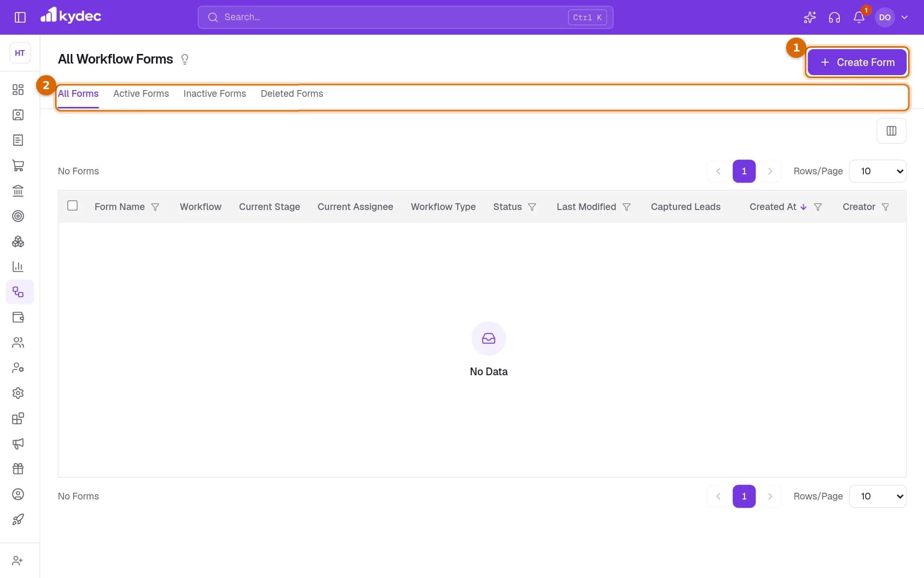The image size is (924, 578).
Task: Open the gift box icon in sidebar
Action: coord(18,469)
